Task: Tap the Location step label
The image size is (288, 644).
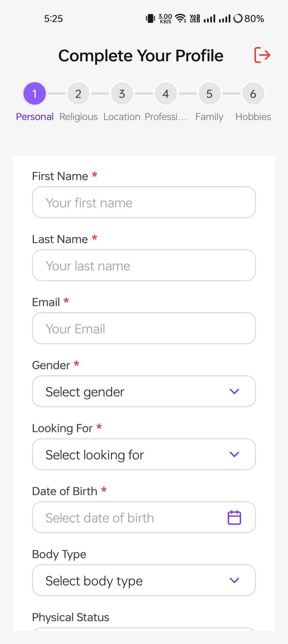Action: click(x=122, y=117)
